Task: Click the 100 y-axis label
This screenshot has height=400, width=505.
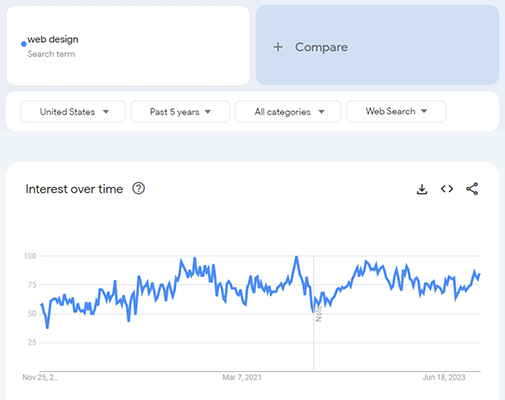Action: coord(30,256)
